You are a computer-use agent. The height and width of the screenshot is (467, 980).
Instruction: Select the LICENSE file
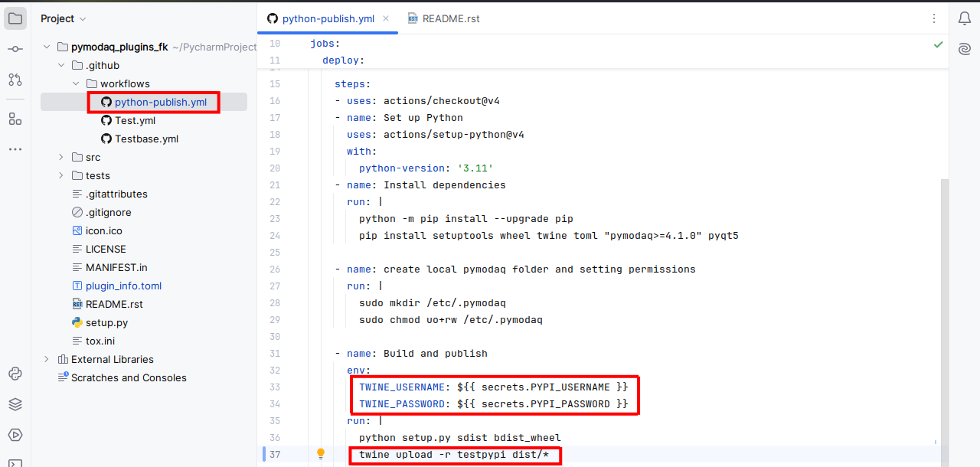coord(99,249)
